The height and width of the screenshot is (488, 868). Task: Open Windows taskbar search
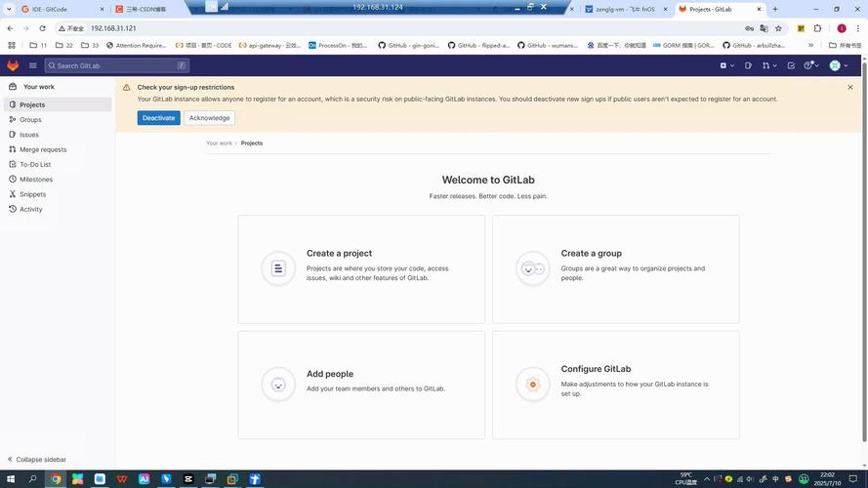(32, 479)
